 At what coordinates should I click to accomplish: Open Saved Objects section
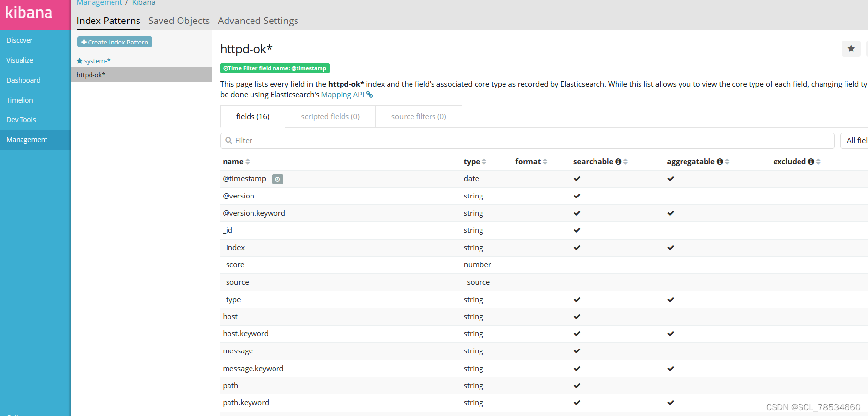[179, 21]
